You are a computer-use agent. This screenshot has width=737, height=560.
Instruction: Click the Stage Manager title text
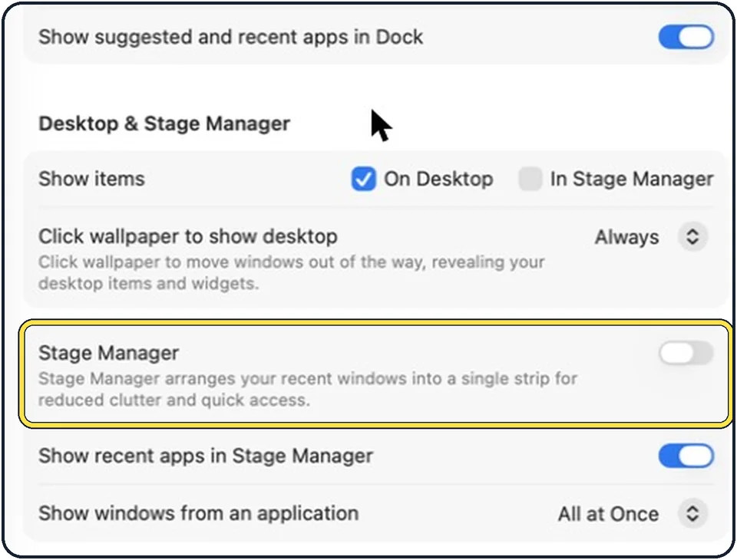tap(108, 353)
